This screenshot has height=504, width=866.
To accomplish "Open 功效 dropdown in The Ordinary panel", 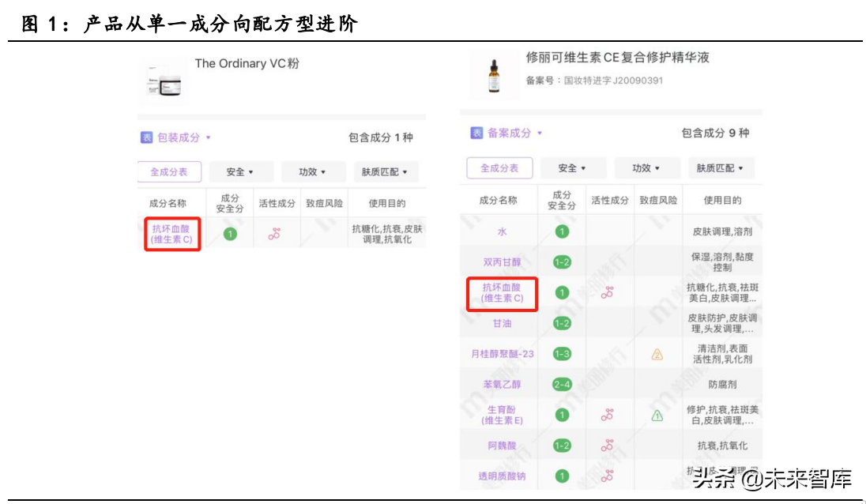I will 313,171.
